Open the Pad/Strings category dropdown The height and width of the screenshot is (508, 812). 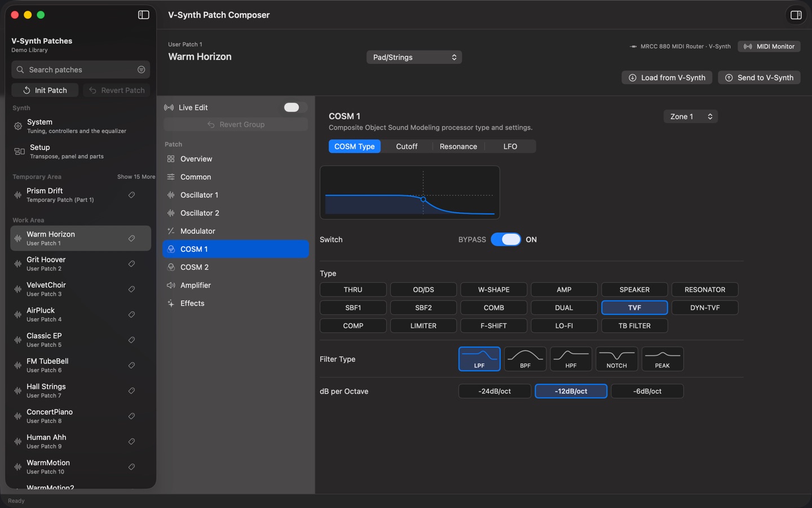tap(414, 58)
